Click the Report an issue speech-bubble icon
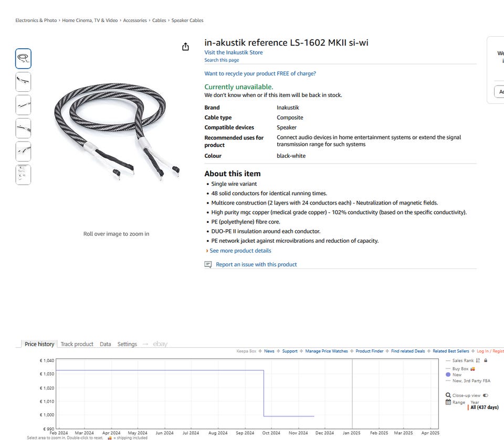 [x=208, y=265]
